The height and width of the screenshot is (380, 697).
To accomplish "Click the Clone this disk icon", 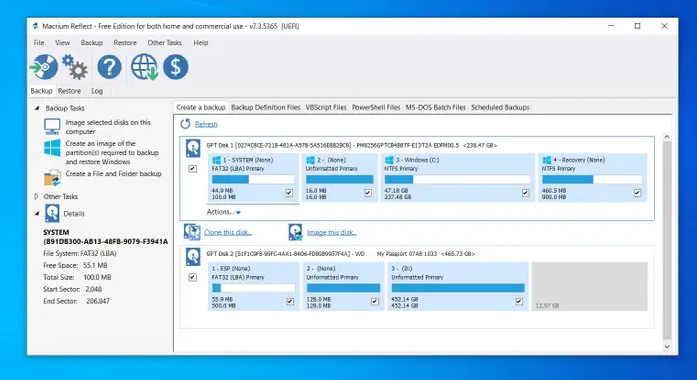I will pos(192,232).
